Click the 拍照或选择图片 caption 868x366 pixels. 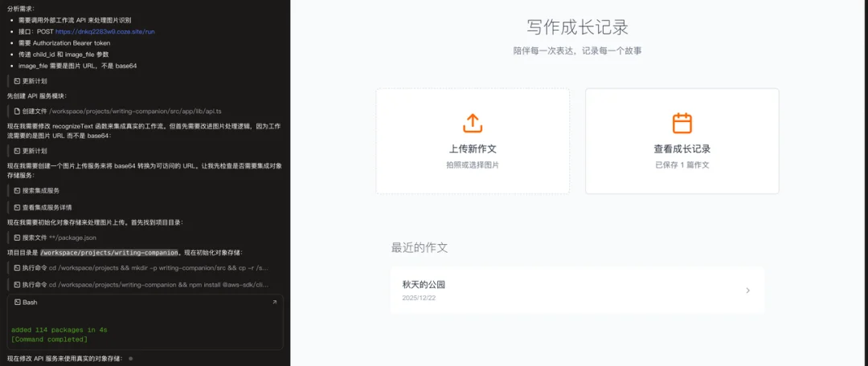[x=473, y=165]
